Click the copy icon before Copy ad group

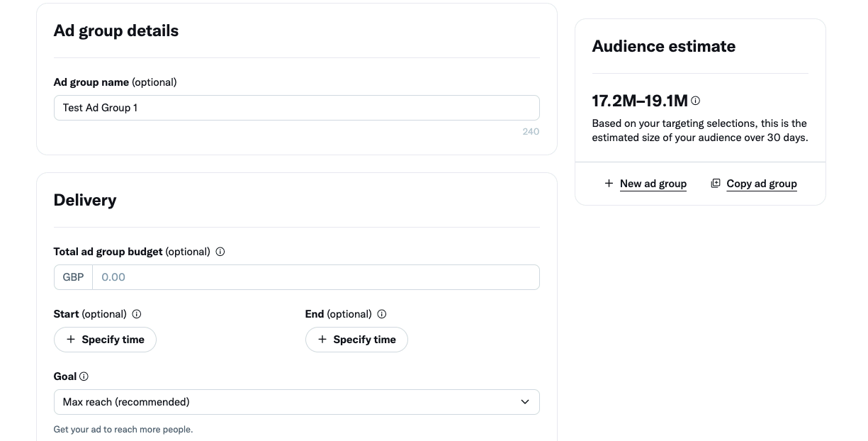point(716,183)
